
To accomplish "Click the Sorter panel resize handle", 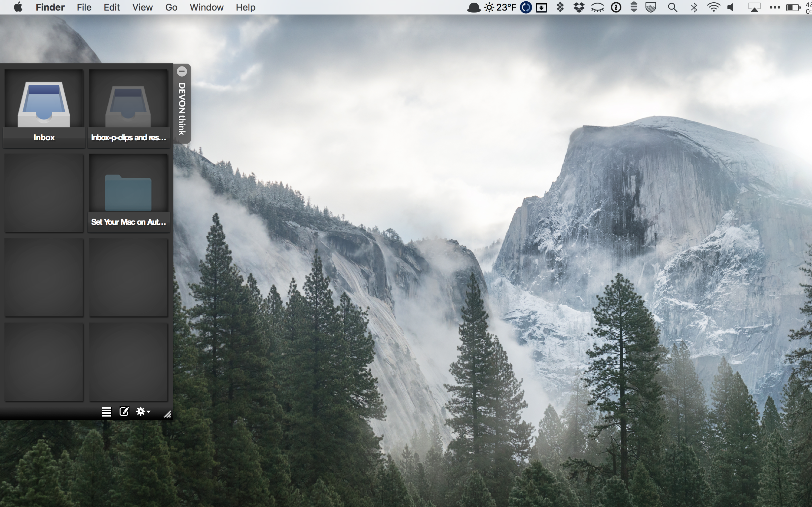I will click(167, 415).
